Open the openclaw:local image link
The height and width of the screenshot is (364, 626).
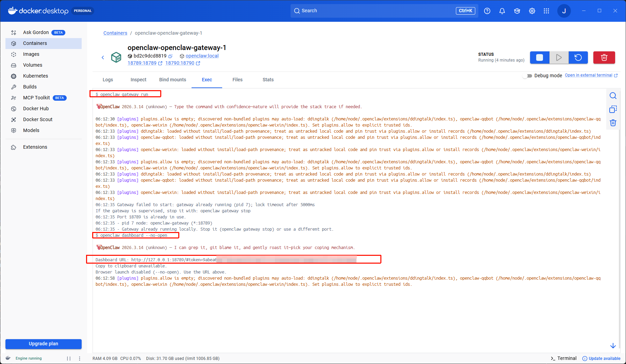202,56
